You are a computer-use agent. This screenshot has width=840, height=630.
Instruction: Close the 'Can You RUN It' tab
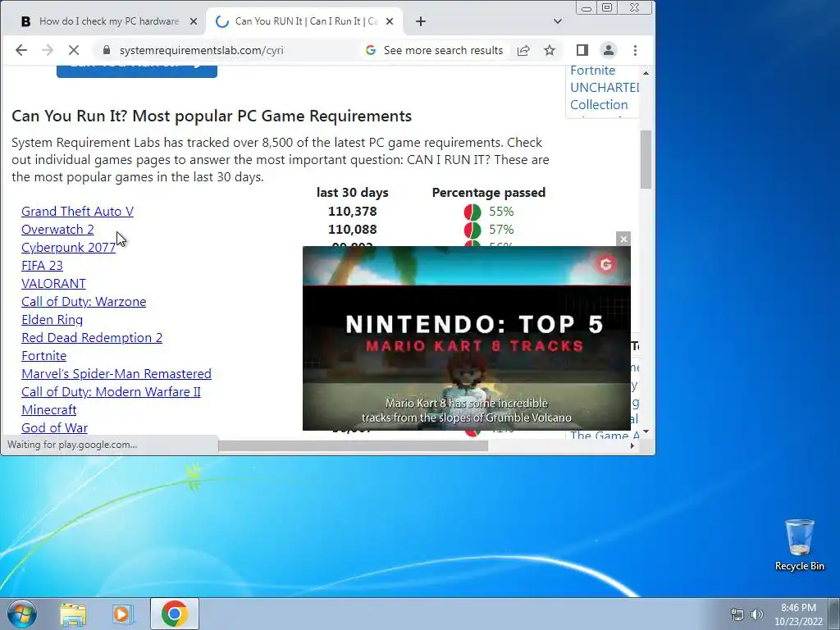pyautogui.click(x=390, y=21)
